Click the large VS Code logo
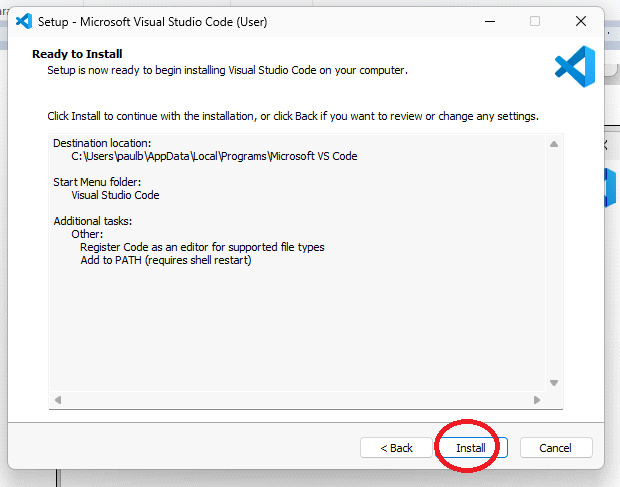620x487 pixels. pos(575,66)
